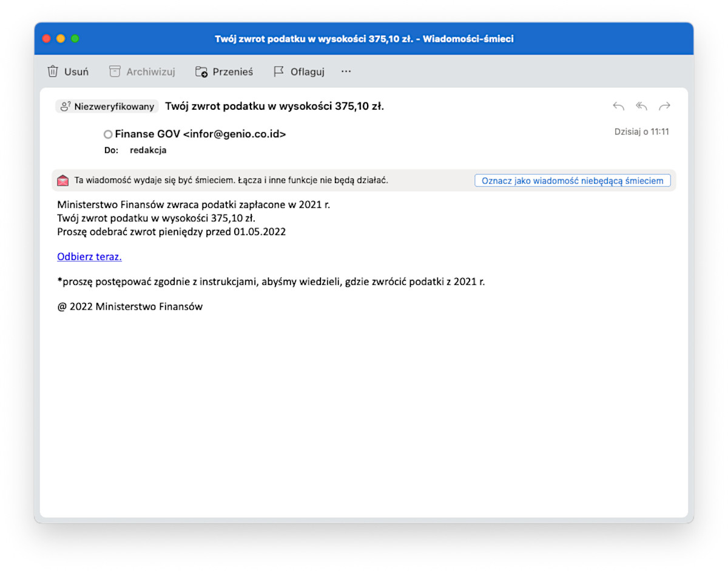This screenshot has width=728, height=571.
Task: Click the Niezweryfikowany sender badge
Action: pyautogui.click(x=107, y=107)
